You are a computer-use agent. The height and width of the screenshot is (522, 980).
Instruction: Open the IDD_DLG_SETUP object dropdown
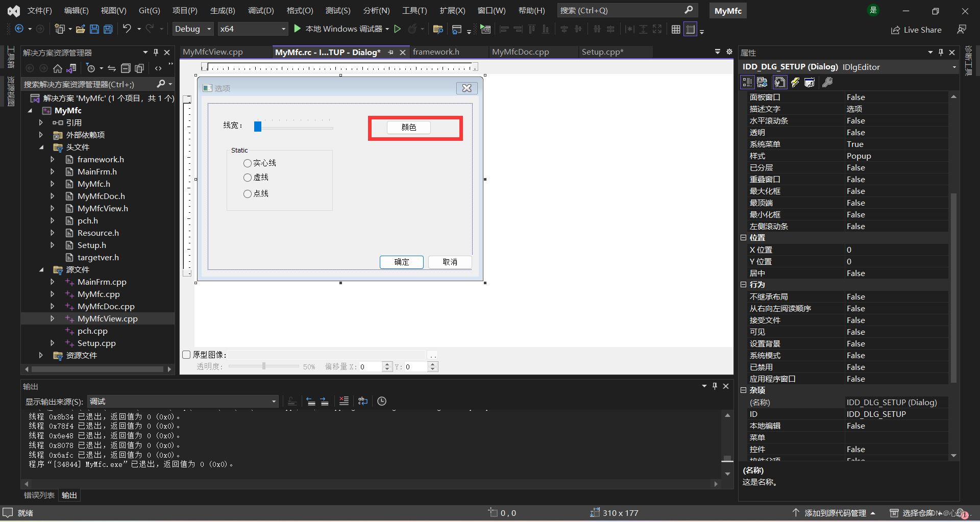click(x=849, y=67)
